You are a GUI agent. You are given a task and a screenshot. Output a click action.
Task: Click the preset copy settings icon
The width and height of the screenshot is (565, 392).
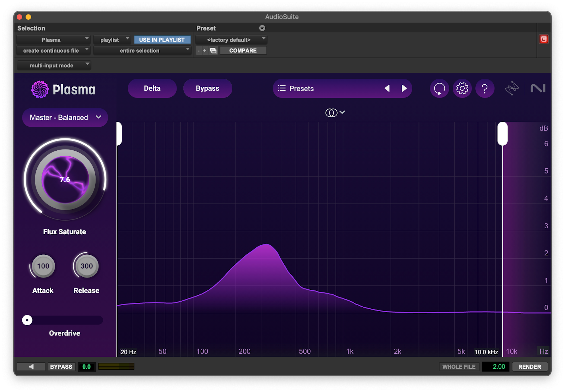213,50
